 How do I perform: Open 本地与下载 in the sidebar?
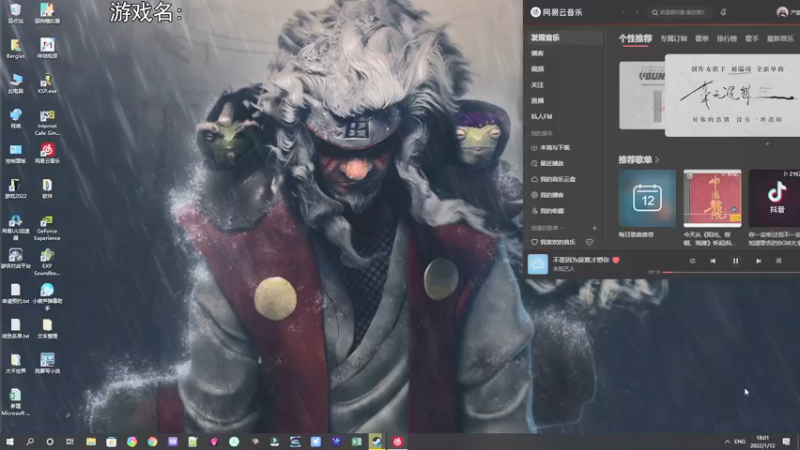point(551,147)
